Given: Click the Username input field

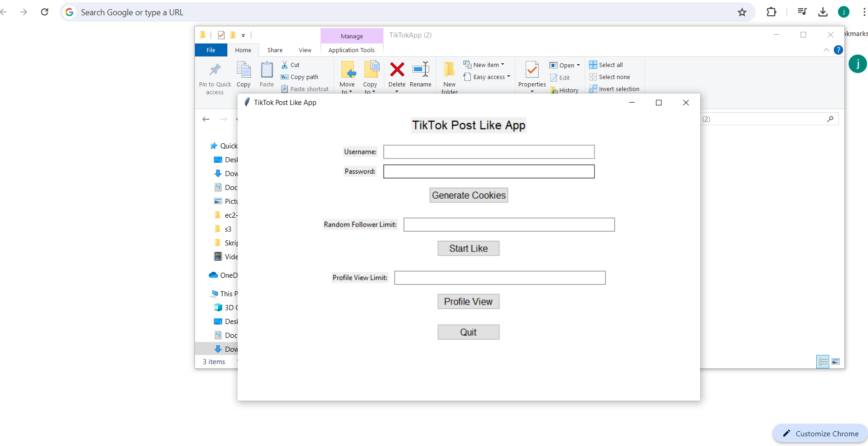Looking at the screenshot, I should tap(489, 152).
